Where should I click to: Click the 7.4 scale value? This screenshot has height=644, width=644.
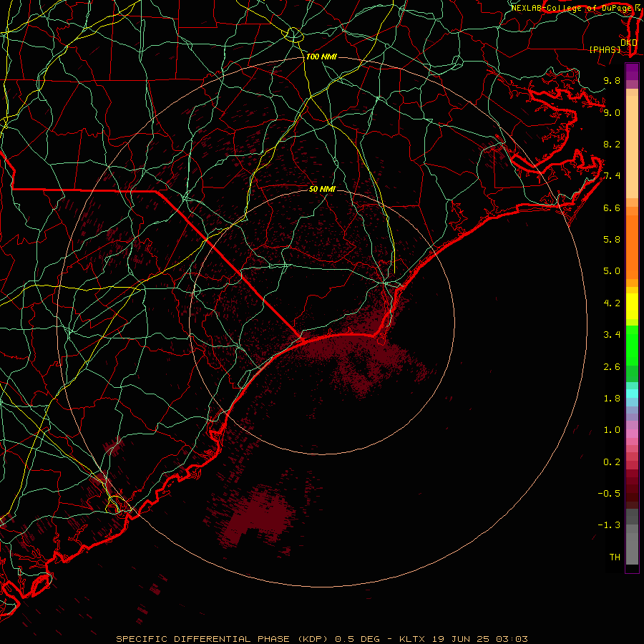coord(612,176)
